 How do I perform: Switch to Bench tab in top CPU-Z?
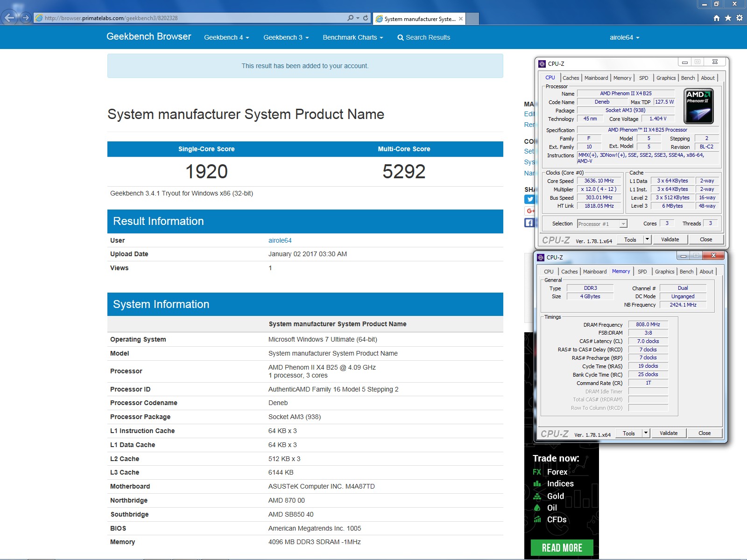pyautogui.click(x=688, y=78)
